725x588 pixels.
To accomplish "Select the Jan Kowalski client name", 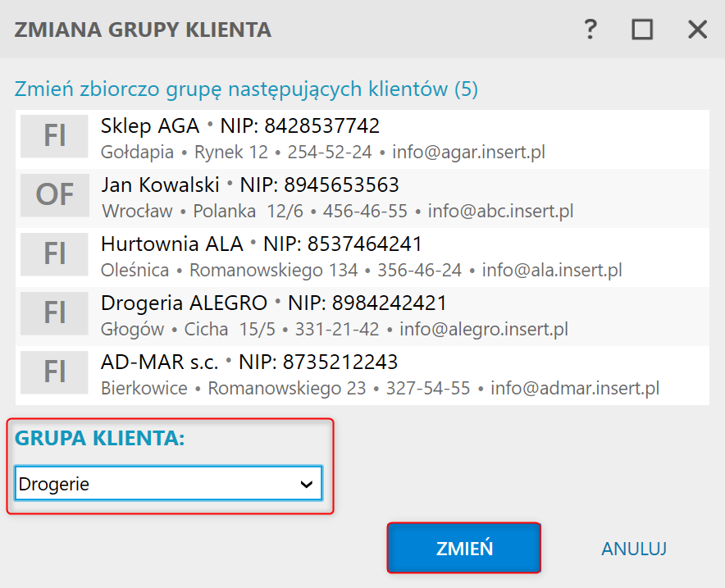I will click(161, 185).
